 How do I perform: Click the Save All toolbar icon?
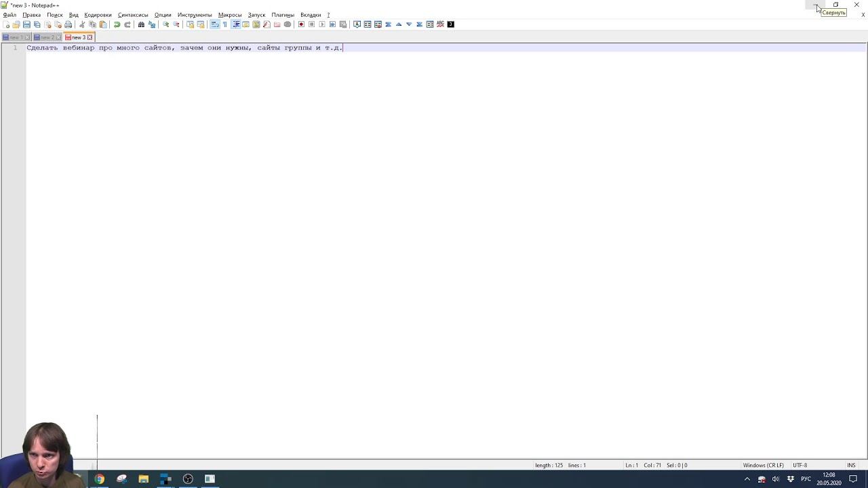click(37, 24)
